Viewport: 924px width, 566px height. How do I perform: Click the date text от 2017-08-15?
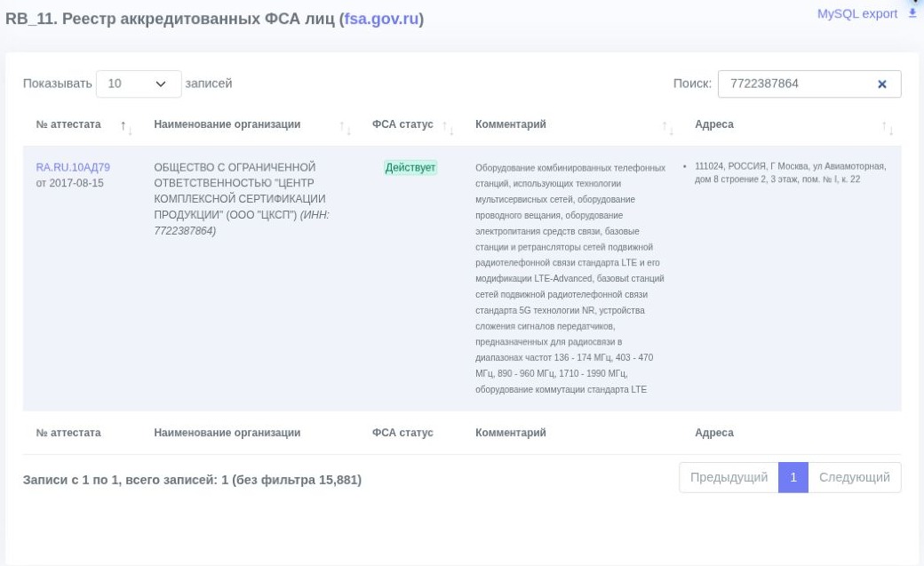tap(69, 183)
